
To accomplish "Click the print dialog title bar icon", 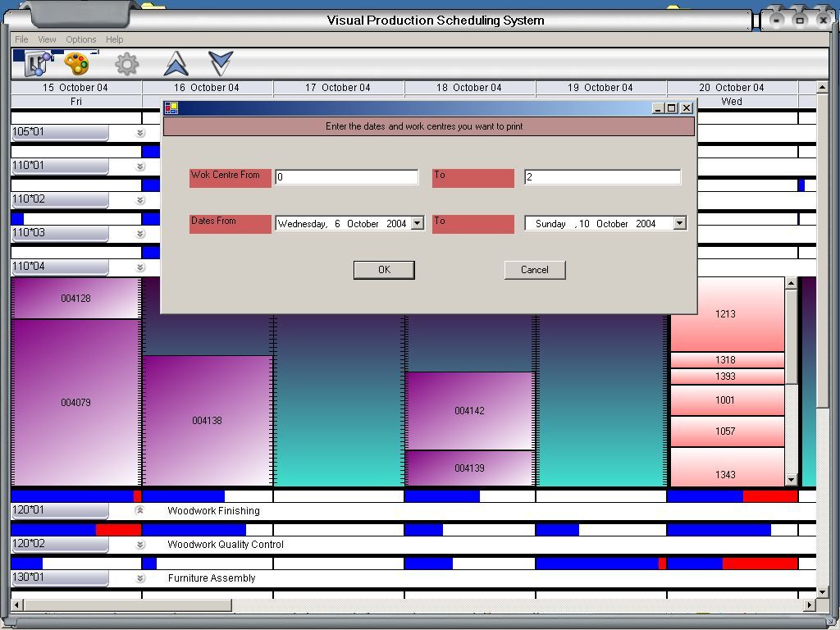I will (x=171, y=107).
